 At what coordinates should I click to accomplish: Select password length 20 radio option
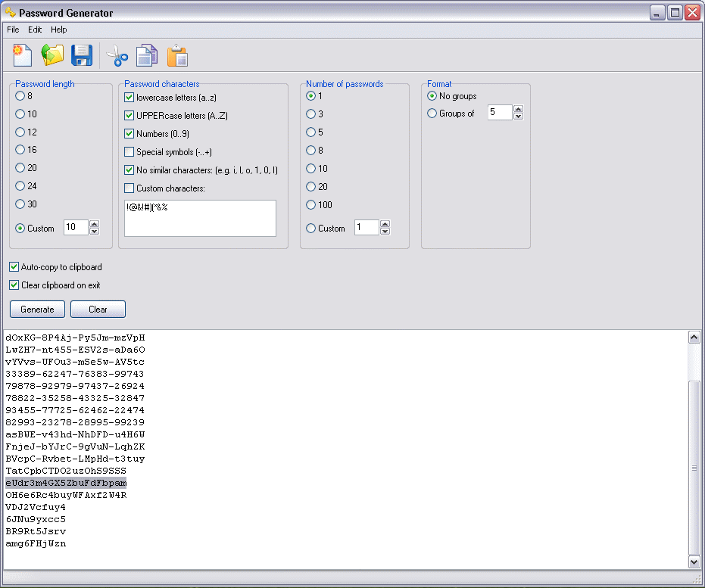point(20,167)
